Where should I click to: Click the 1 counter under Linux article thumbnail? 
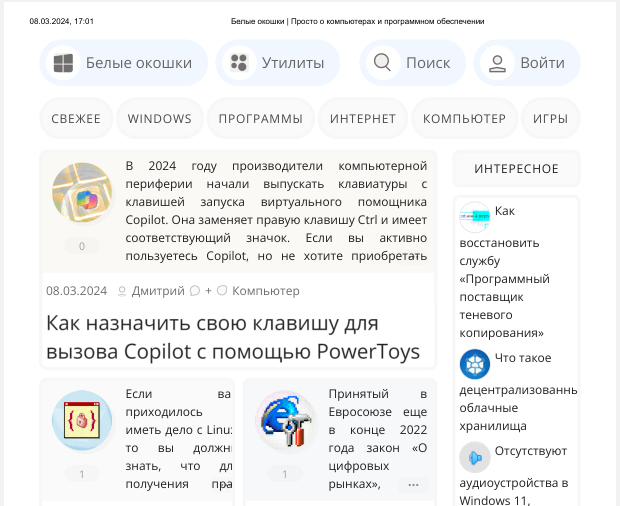82,474
